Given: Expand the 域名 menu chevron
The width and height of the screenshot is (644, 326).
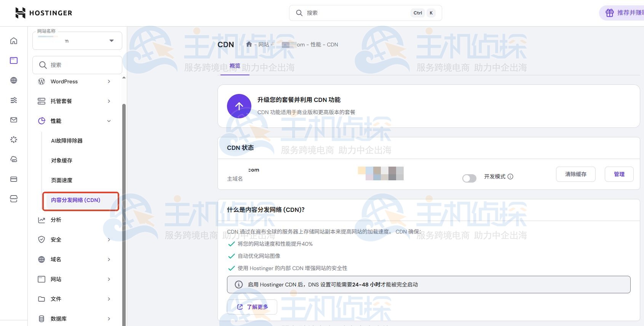Looking at the screenshot, I should tap(109, 259).
